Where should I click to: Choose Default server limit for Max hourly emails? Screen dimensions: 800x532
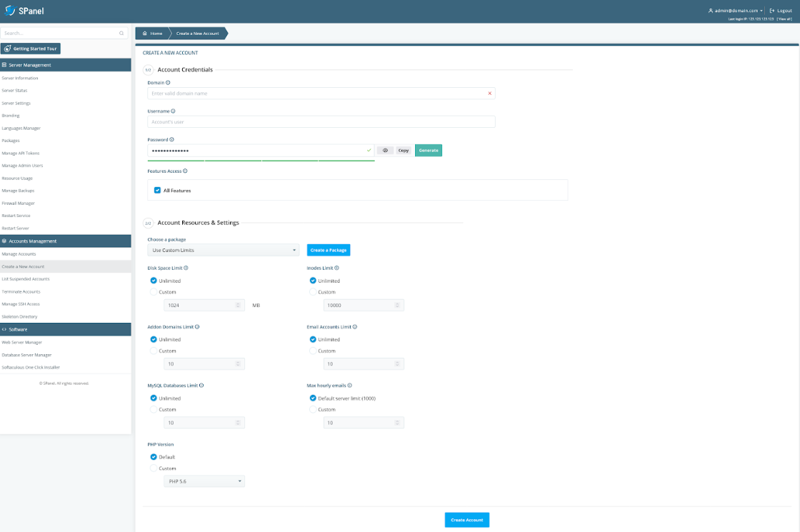pyautogui.click(x=313, y=398)
